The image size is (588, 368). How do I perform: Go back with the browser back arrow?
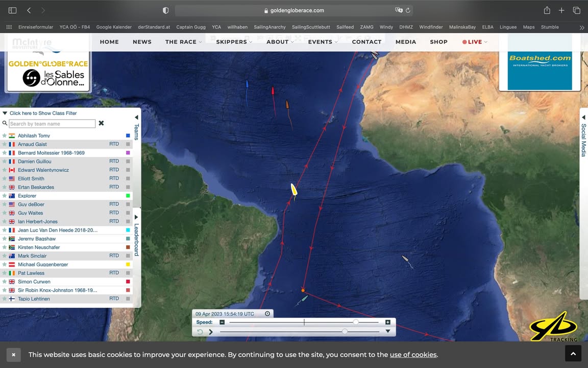click(x=29, y=11)
